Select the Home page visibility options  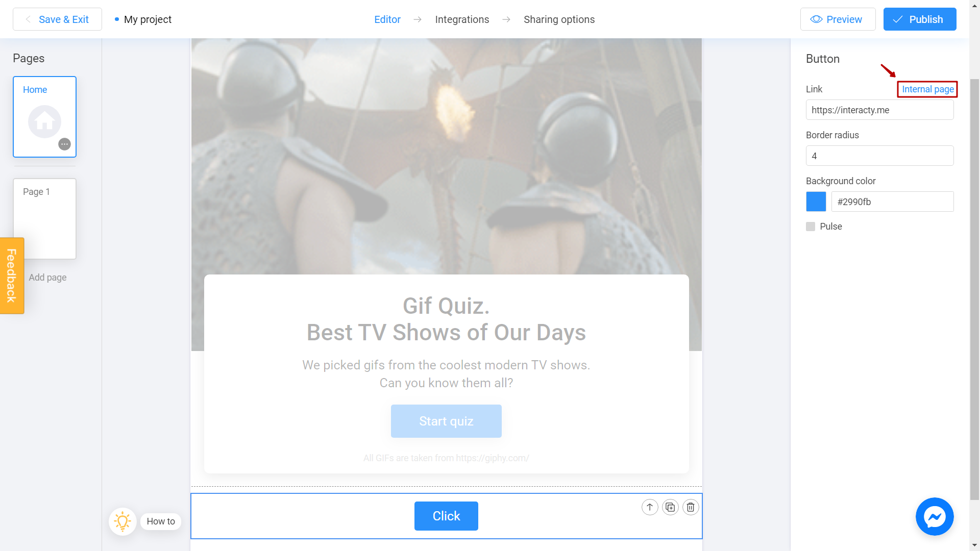point(65,144)
